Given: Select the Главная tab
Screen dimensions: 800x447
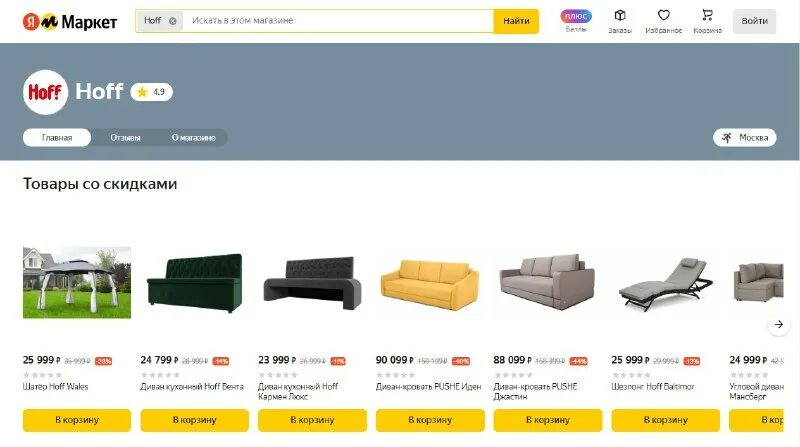Looking at the screenshot, I should point(57,137).
